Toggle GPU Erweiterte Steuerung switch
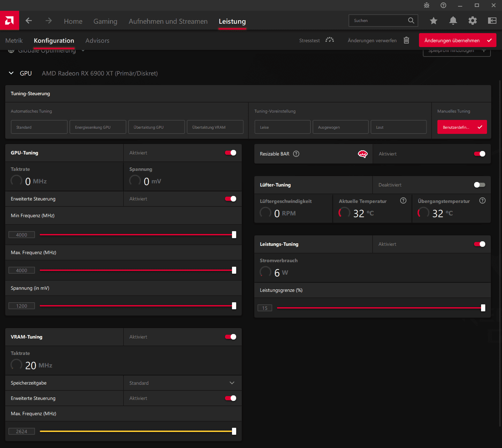The image size is (502, 448). coord(231,199)
